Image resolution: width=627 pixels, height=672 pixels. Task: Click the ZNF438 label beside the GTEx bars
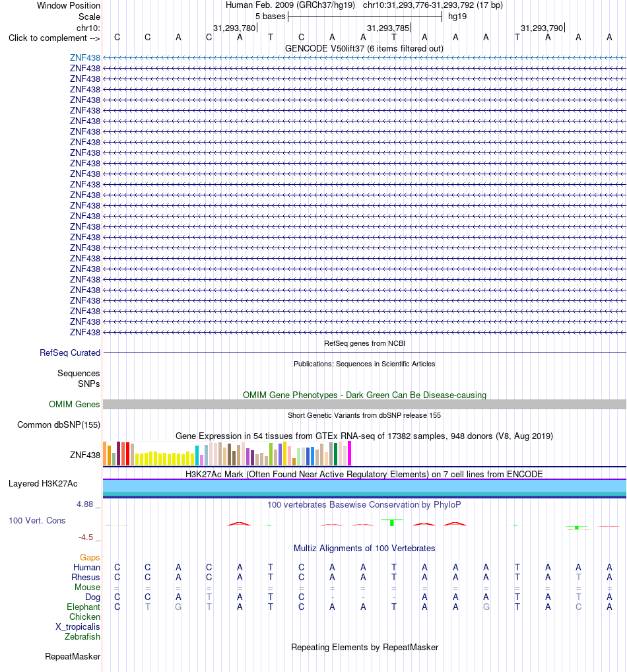click(85, 455)
